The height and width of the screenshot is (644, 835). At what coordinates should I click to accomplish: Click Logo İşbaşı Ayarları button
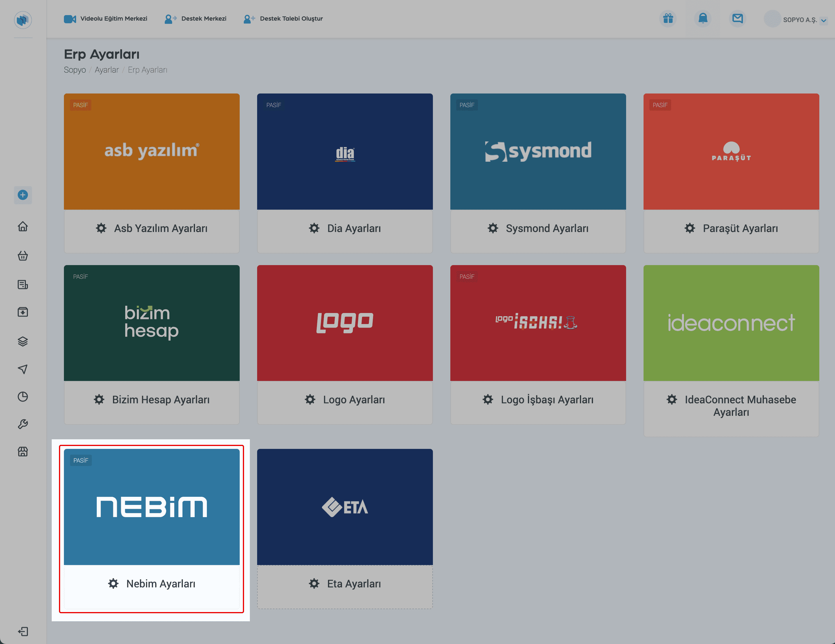pos(538,400)
